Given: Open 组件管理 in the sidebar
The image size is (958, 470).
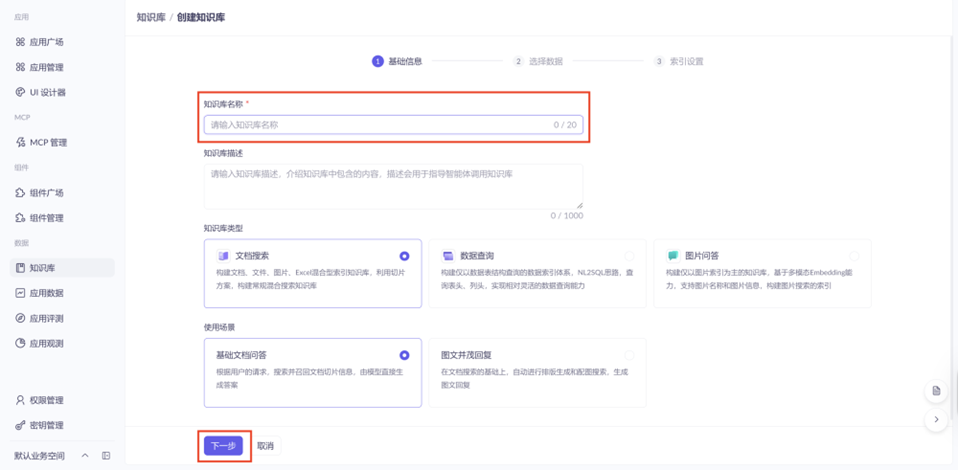Looking at the screenshot, I should 62,218.
